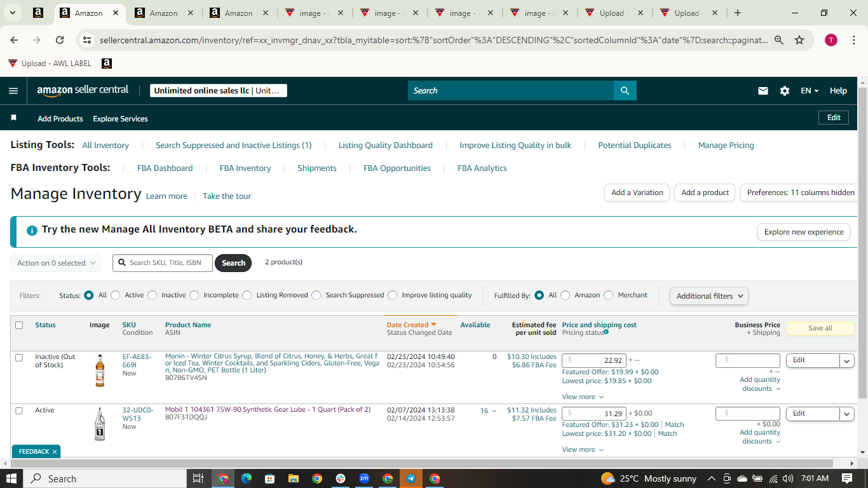
Task: Select the Listing Removed status filter
Action: [x=248, y=295]
